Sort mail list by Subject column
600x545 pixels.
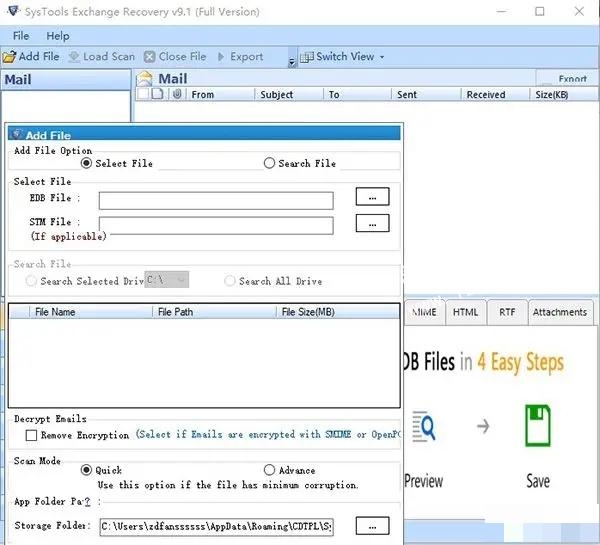[x=289, y=95]
